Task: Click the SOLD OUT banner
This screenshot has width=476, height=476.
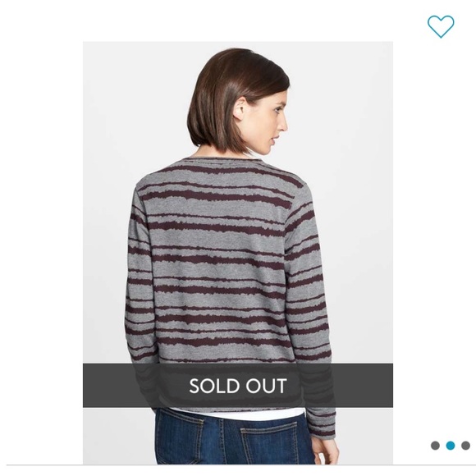Action: click(x=238, y=386)
